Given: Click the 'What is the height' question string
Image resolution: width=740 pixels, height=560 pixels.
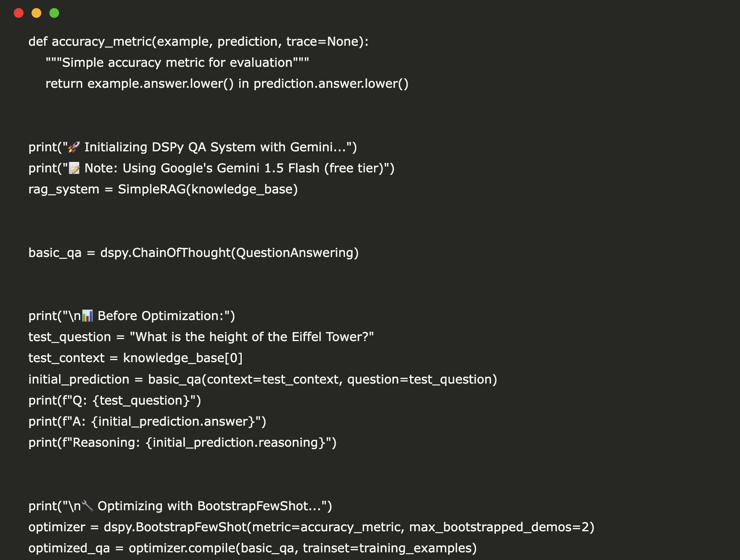Looking at the screenshot, I should pos(251,337).
